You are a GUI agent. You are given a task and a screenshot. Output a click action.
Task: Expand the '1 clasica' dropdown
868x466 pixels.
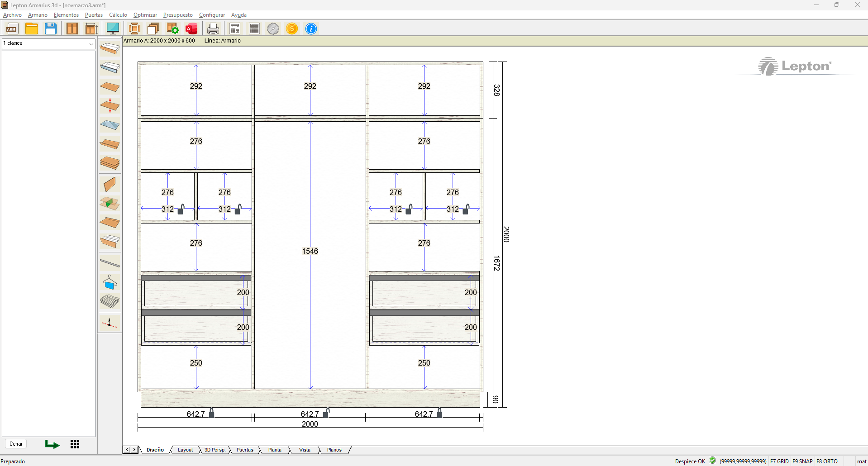pyautogui.click(x=91, y=43)
